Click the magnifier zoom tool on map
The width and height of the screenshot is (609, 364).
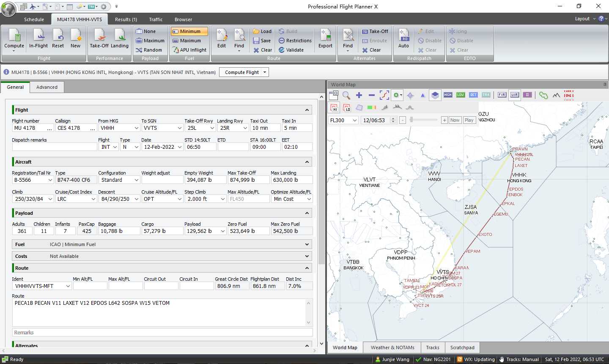[x=346, y=95]
